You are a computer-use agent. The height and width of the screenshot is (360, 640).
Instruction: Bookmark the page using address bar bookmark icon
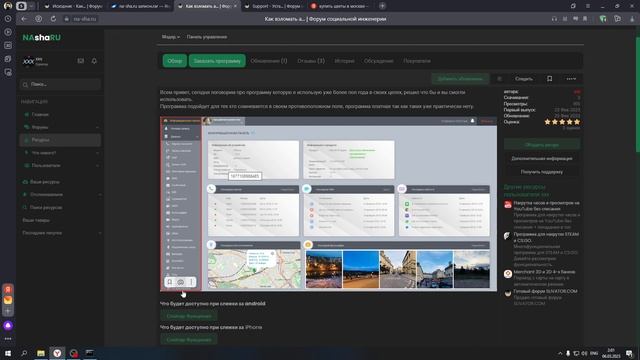(x=585, y=19)
